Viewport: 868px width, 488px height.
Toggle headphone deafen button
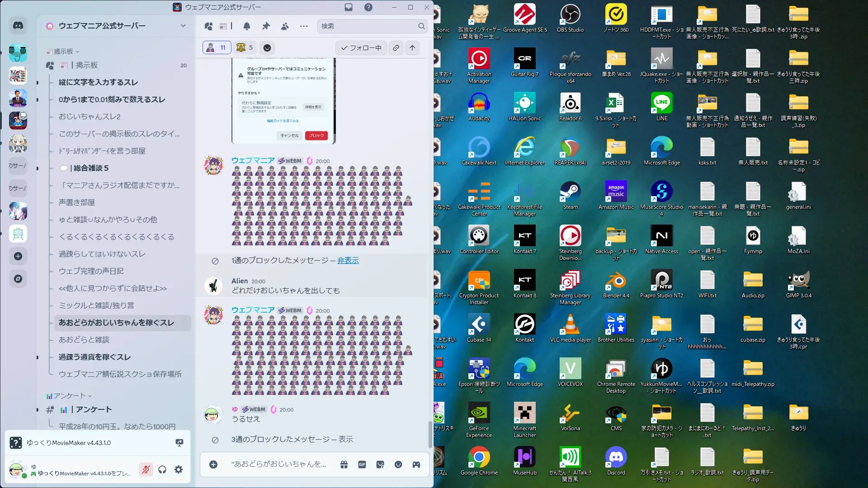pyautogui.click(x=162, y=470)
